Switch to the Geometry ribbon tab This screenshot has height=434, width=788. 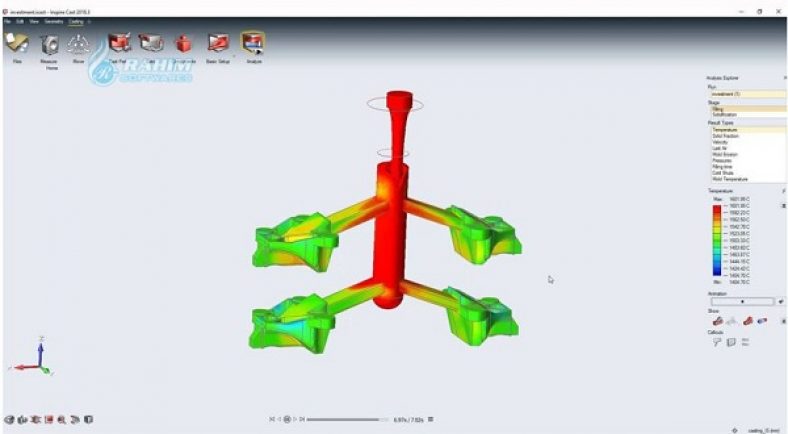click(54, 22)
